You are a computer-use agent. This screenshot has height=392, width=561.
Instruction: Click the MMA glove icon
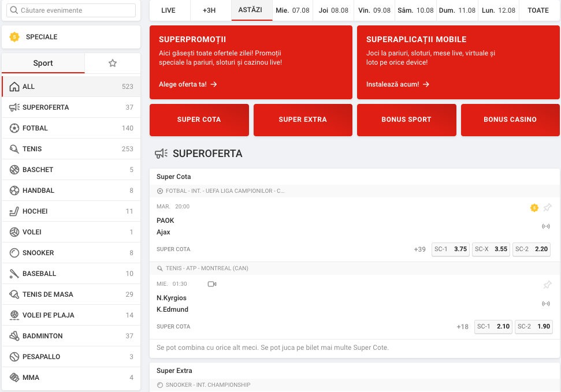(14, 378)
